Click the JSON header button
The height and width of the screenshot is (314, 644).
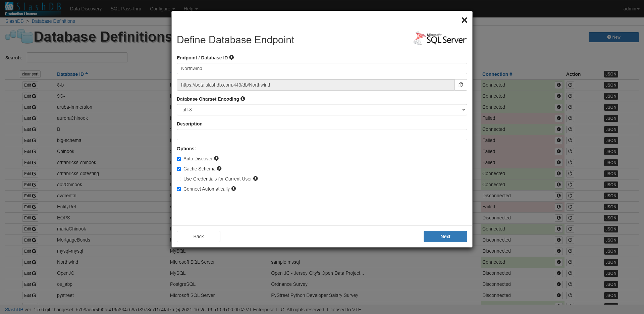click(x=611, y=74)
